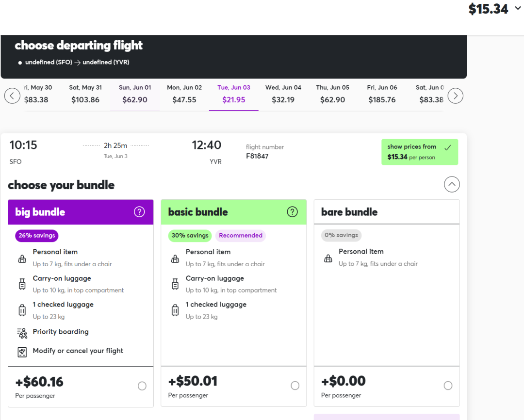Viewport: 524px width, 420px height.
Task: Click the big bundle help question icon
Action: [x=139, y=212]
